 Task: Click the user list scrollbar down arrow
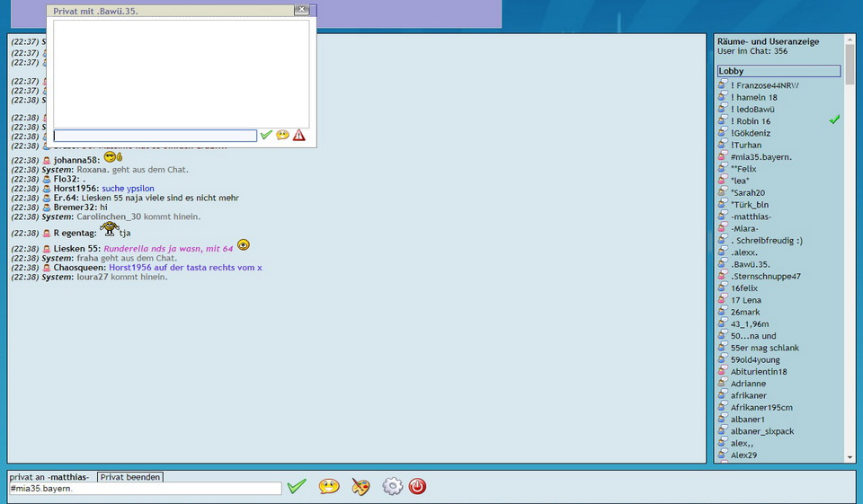(850, 456)
